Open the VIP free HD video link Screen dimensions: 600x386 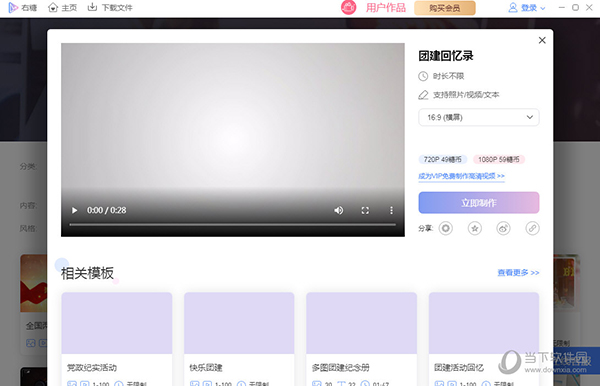pos(461,176)
